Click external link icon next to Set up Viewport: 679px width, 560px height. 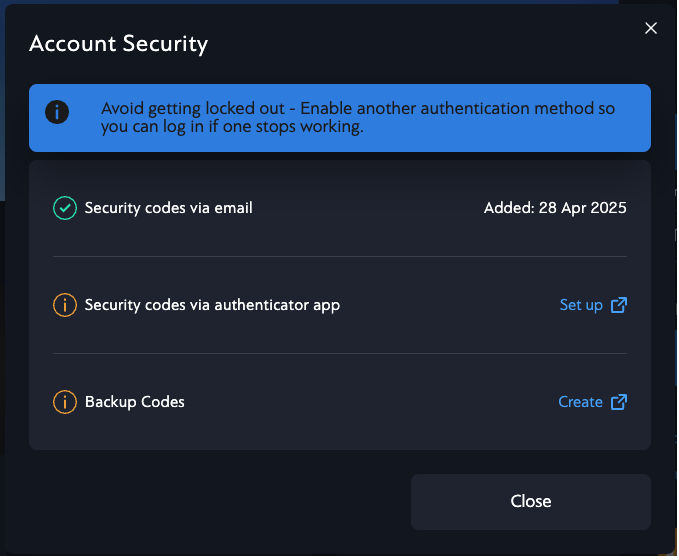(619, 305)
